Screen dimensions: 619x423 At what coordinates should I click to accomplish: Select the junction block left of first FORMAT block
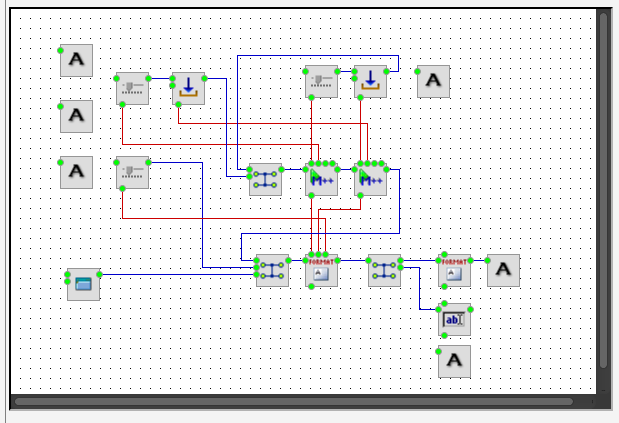coord(272,270)
